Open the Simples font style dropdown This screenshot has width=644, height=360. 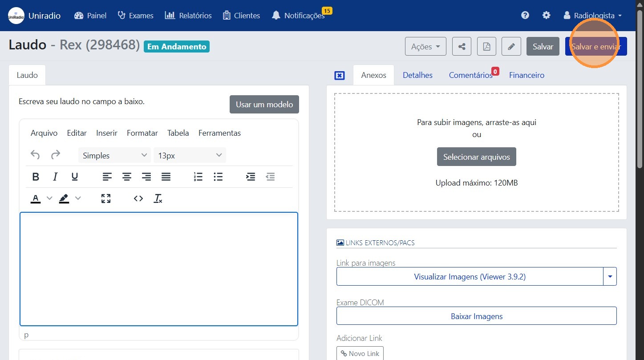[x=114, y=155]
